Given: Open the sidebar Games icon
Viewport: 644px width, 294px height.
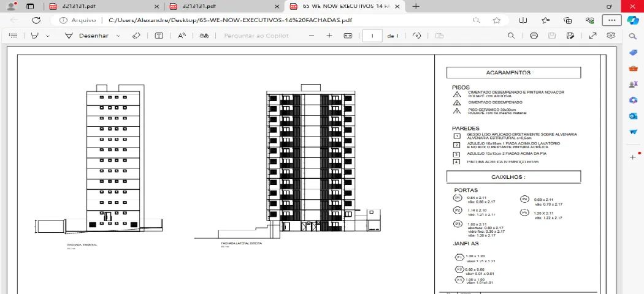Looking at the screenshot, I should coord(633,84).
